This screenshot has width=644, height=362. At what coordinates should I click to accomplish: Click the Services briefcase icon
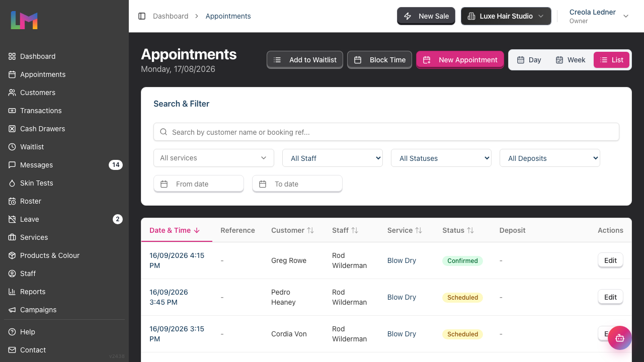[12, 237]
